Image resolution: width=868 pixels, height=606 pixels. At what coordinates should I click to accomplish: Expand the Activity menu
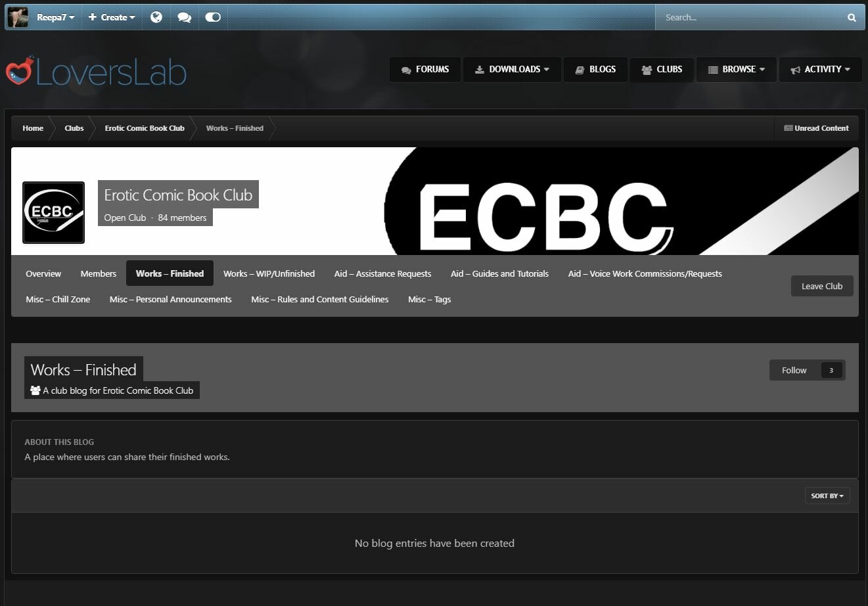coord(821,69)
